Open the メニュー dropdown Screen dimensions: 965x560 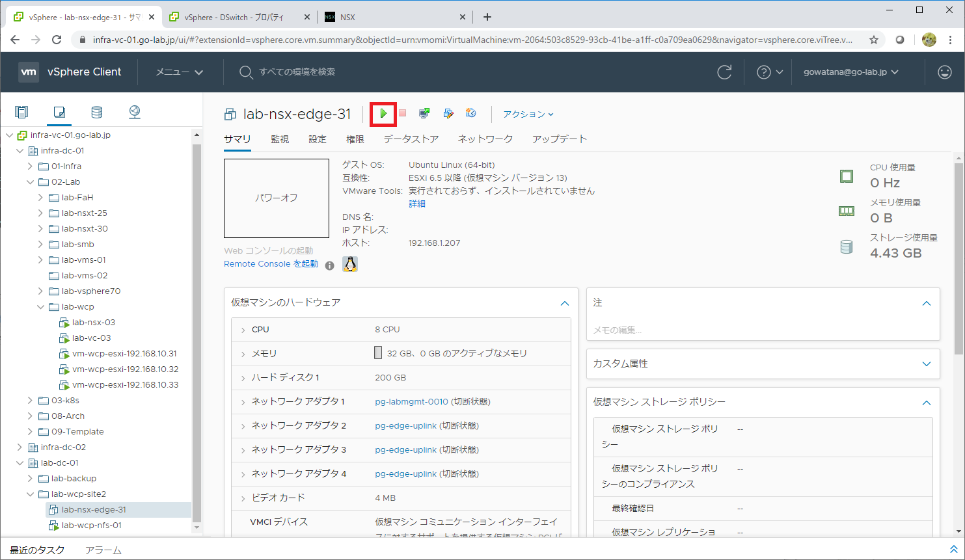pyautogui.click(x=180, y=72)
